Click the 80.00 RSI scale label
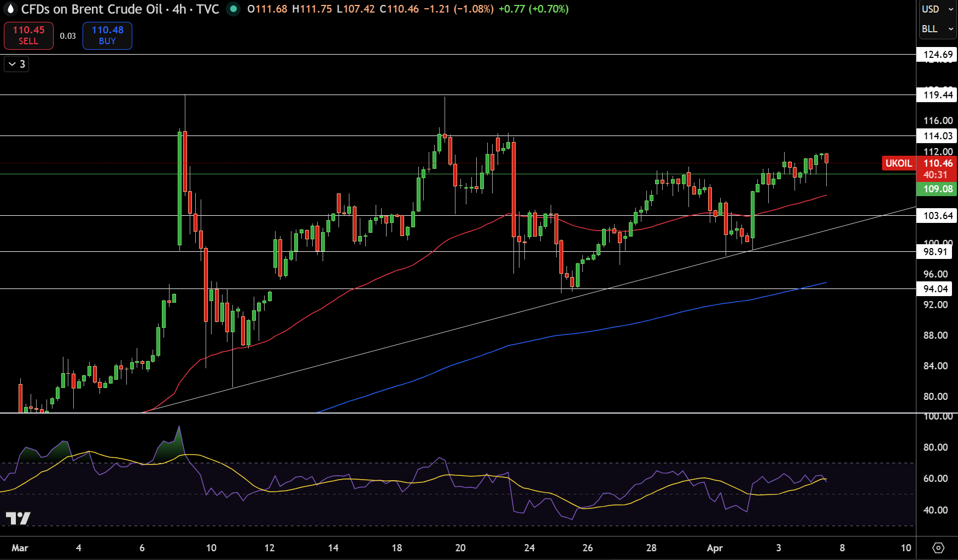The height and width of the screenshot is (560, 958). tap(935, 447)
